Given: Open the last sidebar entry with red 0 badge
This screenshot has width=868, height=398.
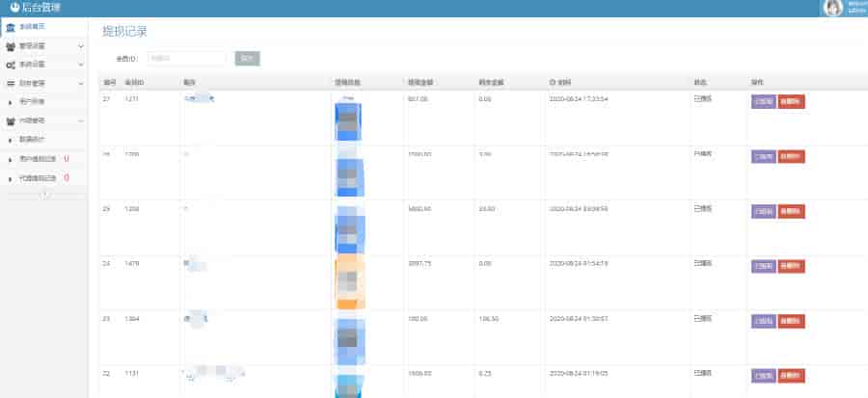Looking at the screenshot, I should click(x=39, y=178).
